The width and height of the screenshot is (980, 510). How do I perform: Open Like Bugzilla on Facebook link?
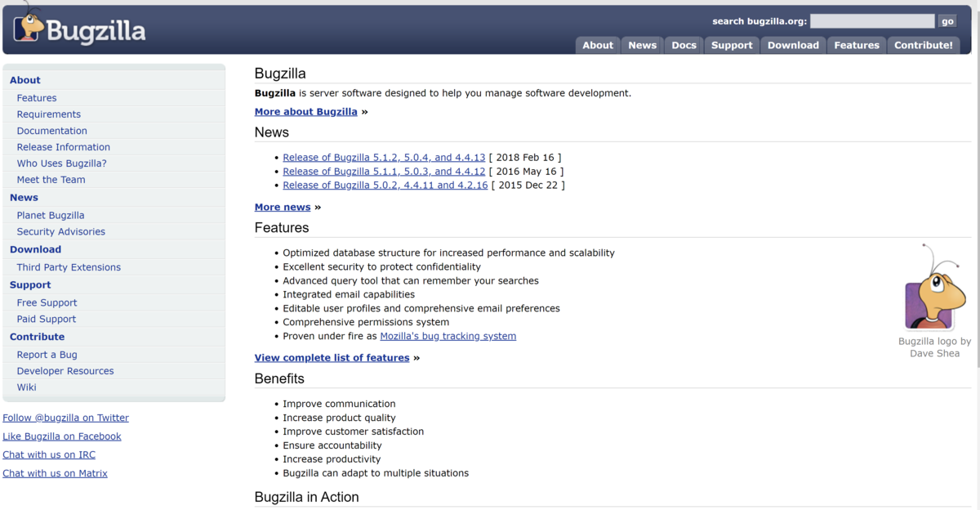(62, 436)
